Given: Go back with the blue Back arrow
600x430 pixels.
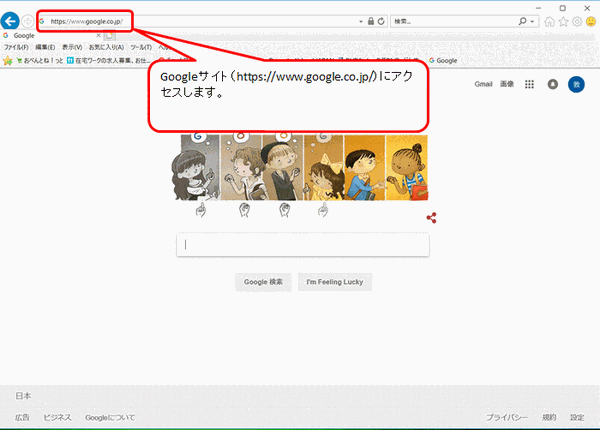Looking at the screenshot, I should (x=10, y=21).
